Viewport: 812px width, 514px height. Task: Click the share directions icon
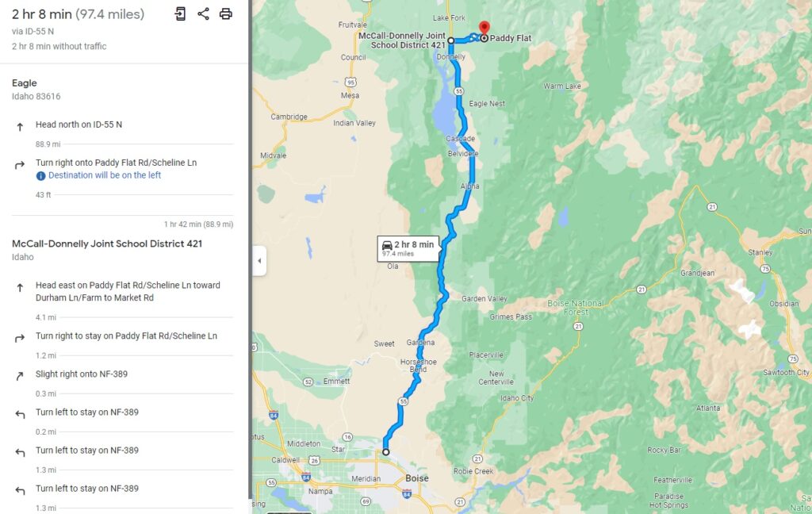click(203, 14)
